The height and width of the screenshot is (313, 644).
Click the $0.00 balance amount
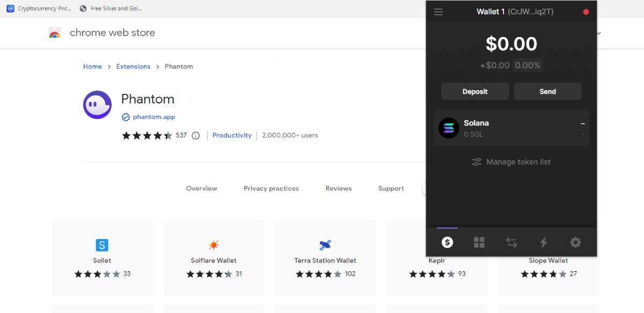click(511, 44)
